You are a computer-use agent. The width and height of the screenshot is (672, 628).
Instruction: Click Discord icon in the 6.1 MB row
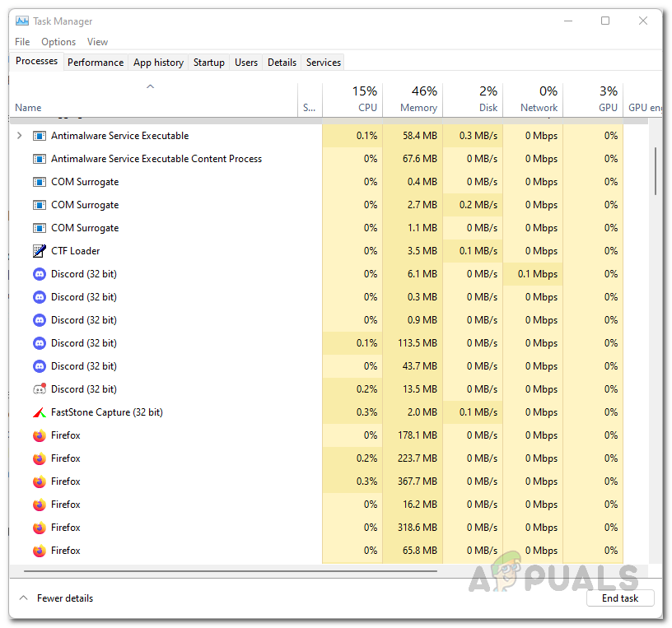coord(39,274)
